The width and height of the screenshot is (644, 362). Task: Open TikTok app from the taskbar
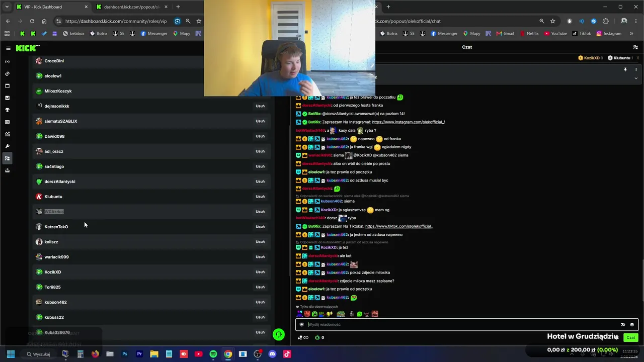287,354
